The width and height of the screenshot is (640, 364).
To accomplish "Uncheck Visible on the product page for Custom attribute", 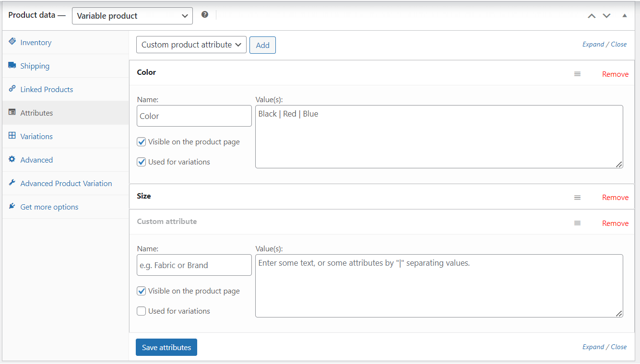I will point(141,291).
